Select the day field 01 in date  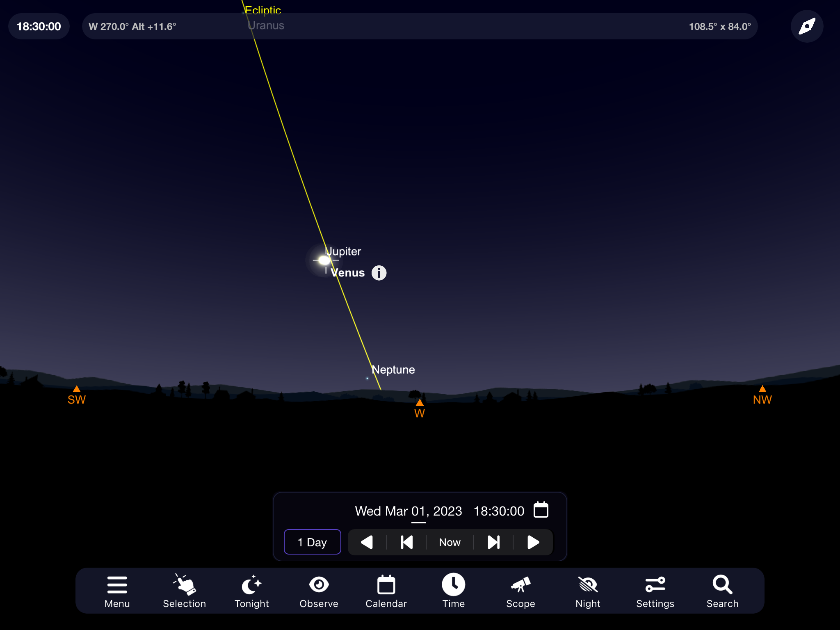(x=418, y=511)
